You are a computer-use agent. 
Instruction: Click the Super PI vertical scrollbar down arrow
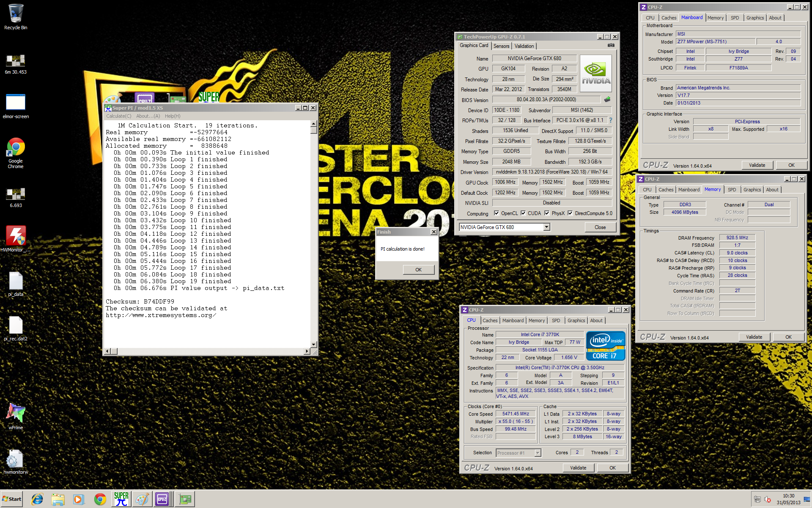point(314,344)
